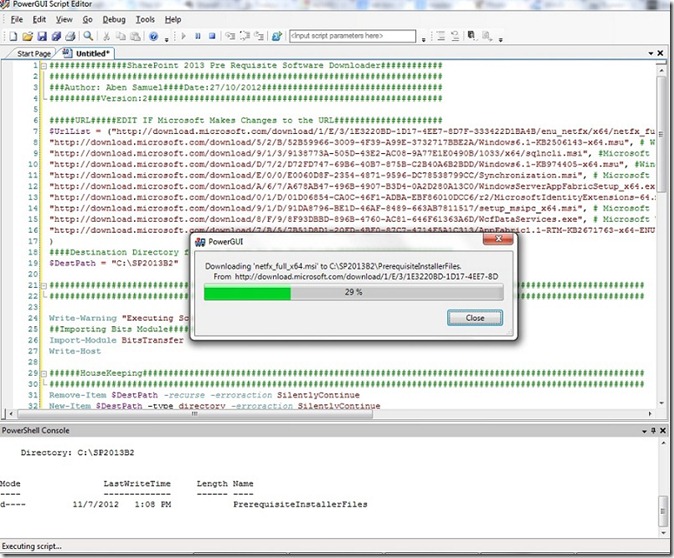Viewport: 674px width, 558px height.
Task: Click the Step Out debug icon
Action: [x=259, y=36]
